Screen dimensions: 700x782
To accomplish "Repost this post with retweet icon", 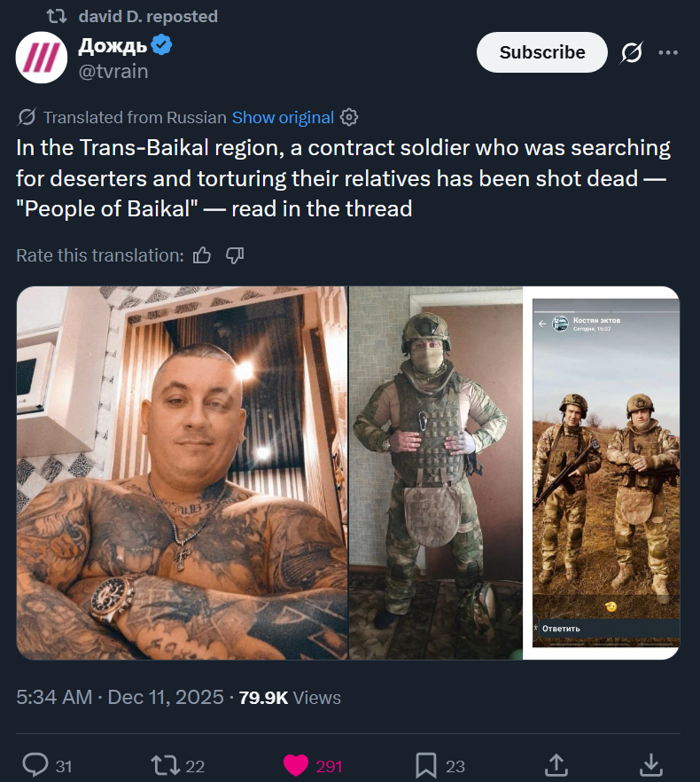I will coord(165,765).
